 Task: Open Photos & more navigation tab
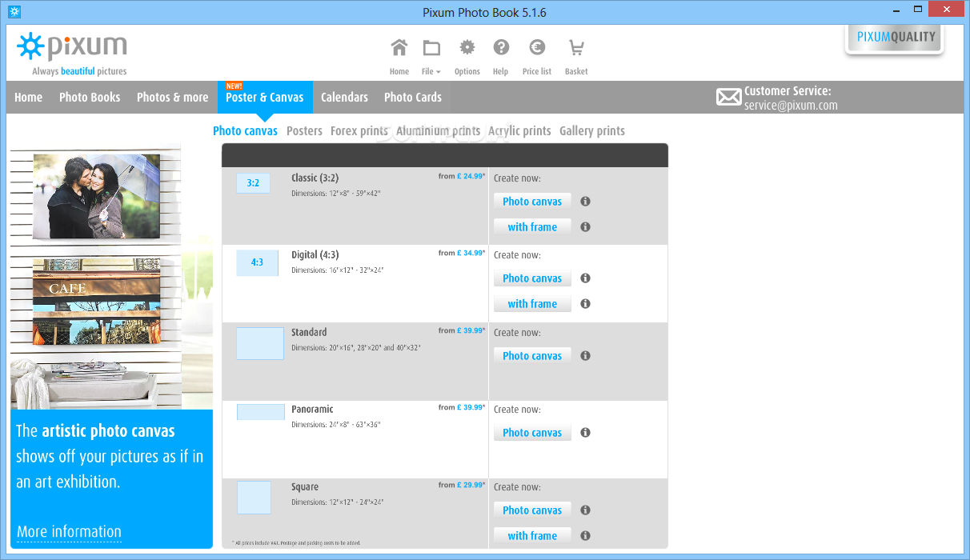tap(172, 97)
